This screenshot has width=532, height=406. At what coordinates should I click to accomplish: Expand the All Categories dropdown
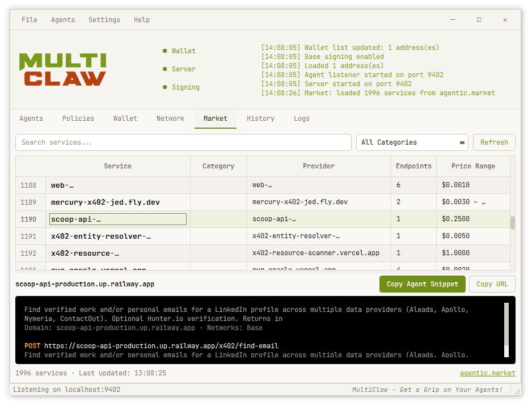click(412, 142)
